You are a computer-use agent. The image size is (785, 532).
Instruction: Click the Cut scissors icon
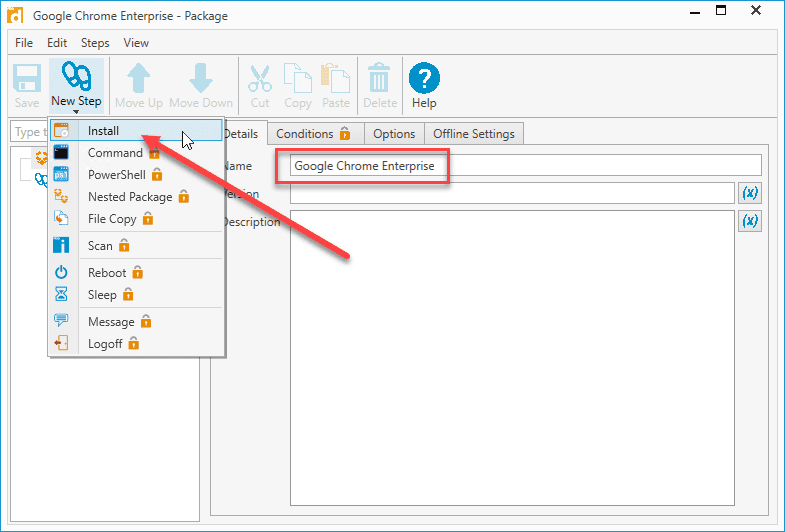pyautogui.click(x=260, y=79)
